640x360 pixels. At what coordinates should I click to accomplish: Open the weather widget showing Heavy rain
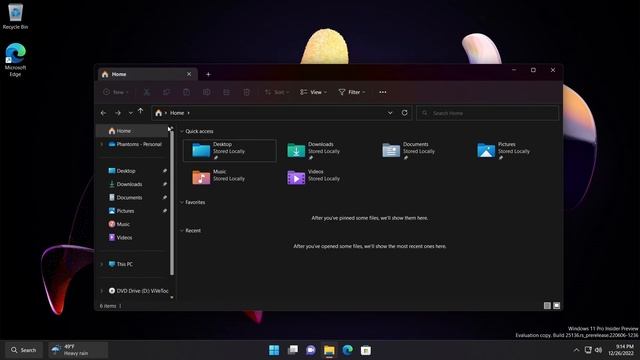(78, 350)
